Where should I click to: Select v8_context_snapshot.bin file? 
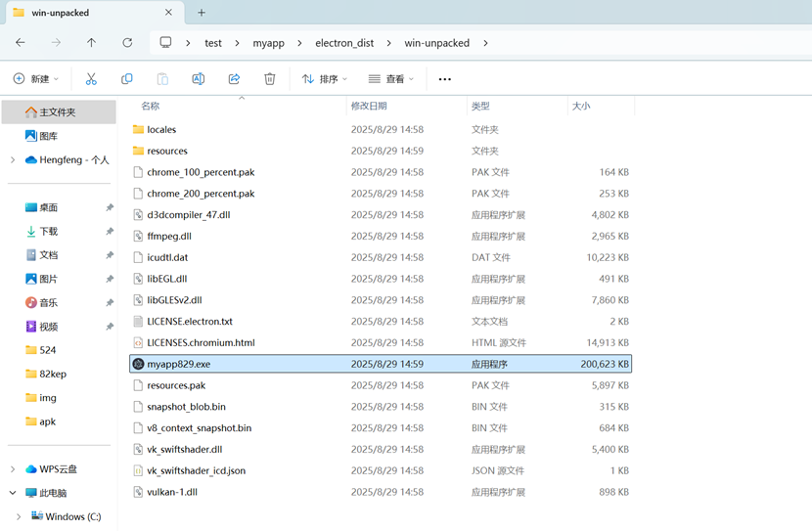[x=381, y=428]
